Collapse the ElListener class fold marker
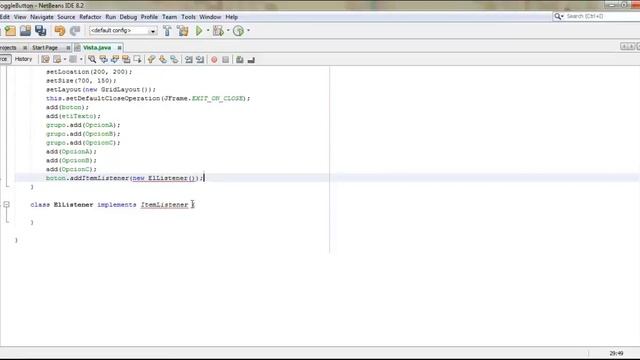The width and height of the screenshot is (640, 360). click(x=7, y=204)
